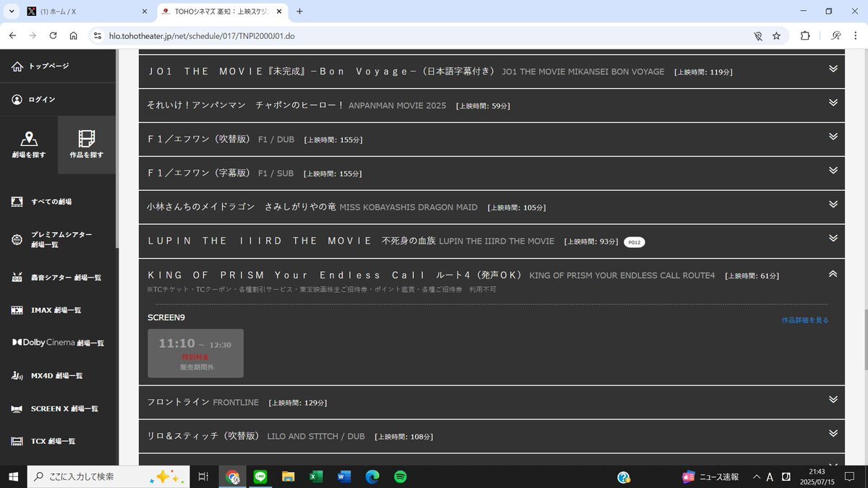Select 作品を探す film strip icon
868x488 pixels.
coord(87,145)
